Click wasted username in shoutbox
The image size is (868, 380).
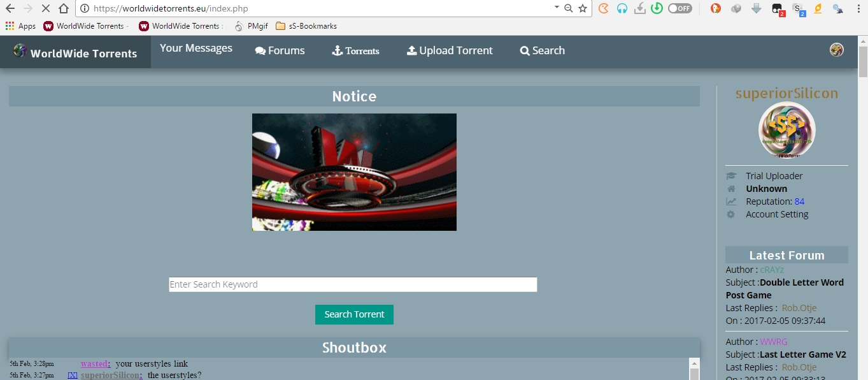pos(96,363)
